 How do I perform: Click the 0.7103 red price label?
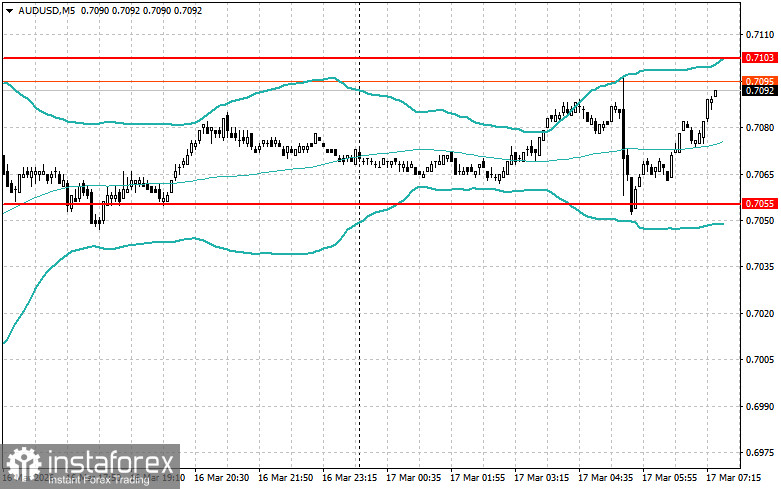[760, 58]
